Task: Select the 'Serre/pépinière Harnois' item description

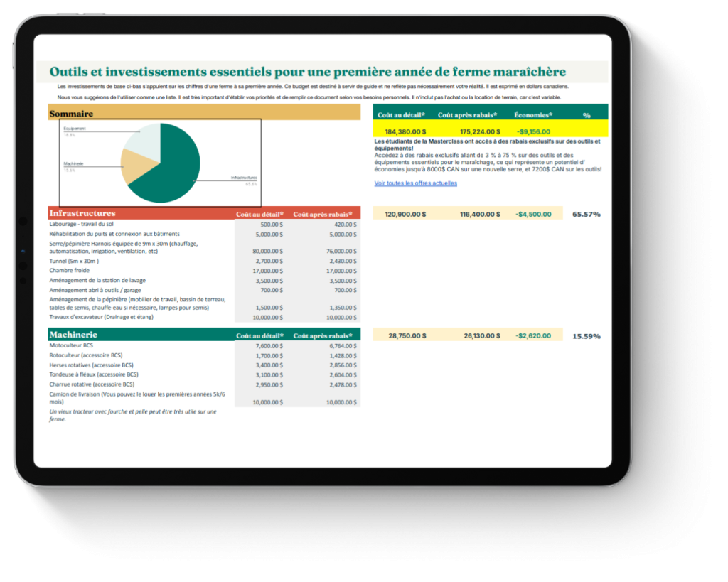Action: 124,247
